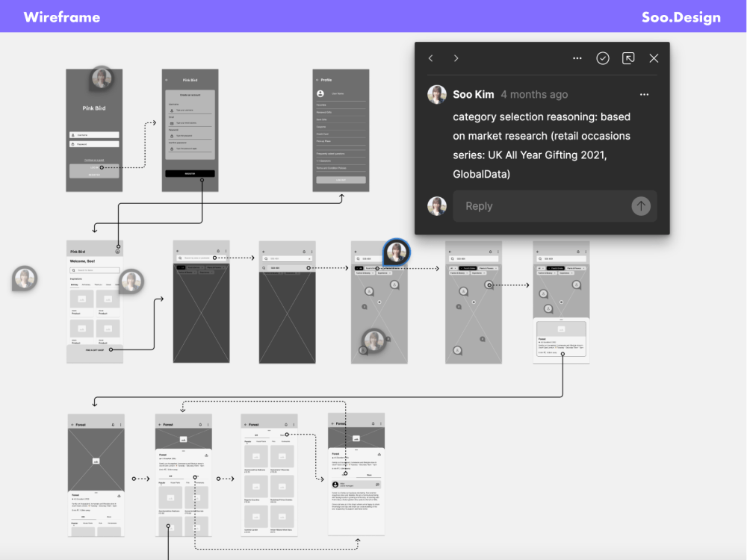
Task: Click the REGISTER button on the sign-up screen
Action: [x=190, y=172]
